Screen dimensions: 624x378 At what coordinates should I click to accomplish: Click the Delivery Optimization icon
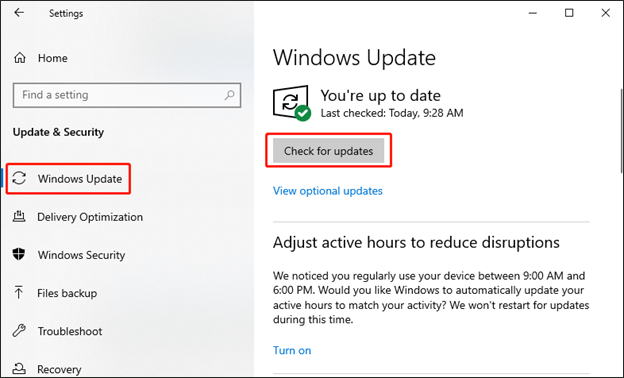pyautogui.click(x=19, y=217)
